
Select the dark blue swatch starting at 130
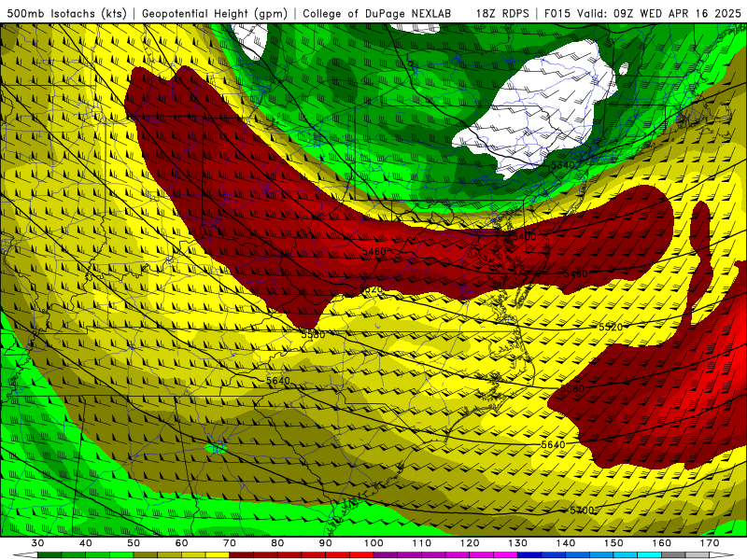pos(529,555)
